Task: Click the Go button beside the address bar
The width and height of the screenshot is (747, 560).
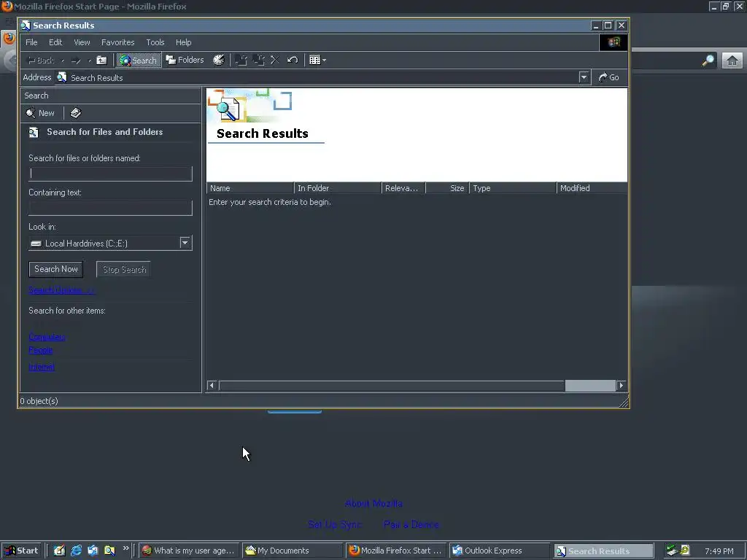Action: click(x=609, y=77)
